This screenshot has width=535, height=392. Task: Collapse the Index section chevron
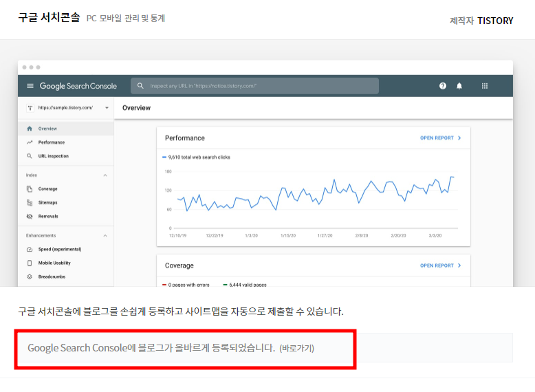(x=105, y=175)
